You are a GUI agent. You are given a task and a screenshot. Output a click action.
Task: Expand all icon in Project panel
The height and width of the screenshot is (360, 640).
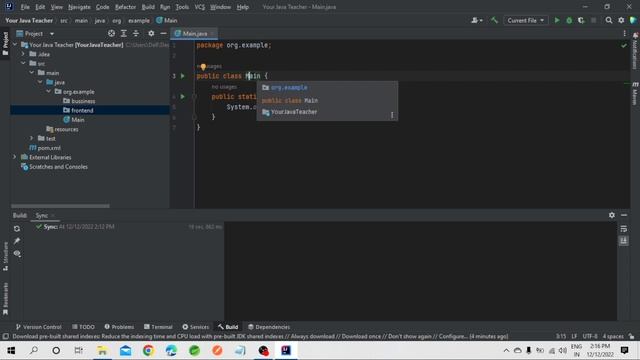point(124,33)
